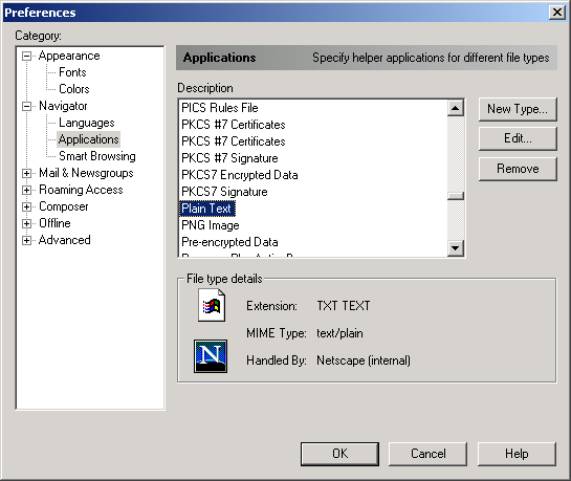Select Colors in the category tree
Viewport: 571px width, 481px height.
[x=74, y=89]
